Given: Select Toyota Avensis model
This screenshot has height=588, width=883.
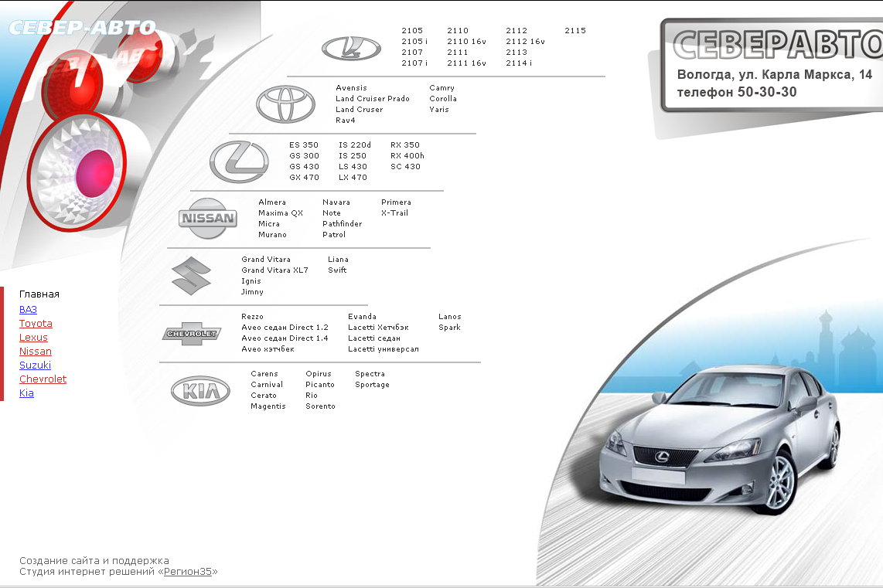Looking at the screenshot, I should [x=351, y=88].
